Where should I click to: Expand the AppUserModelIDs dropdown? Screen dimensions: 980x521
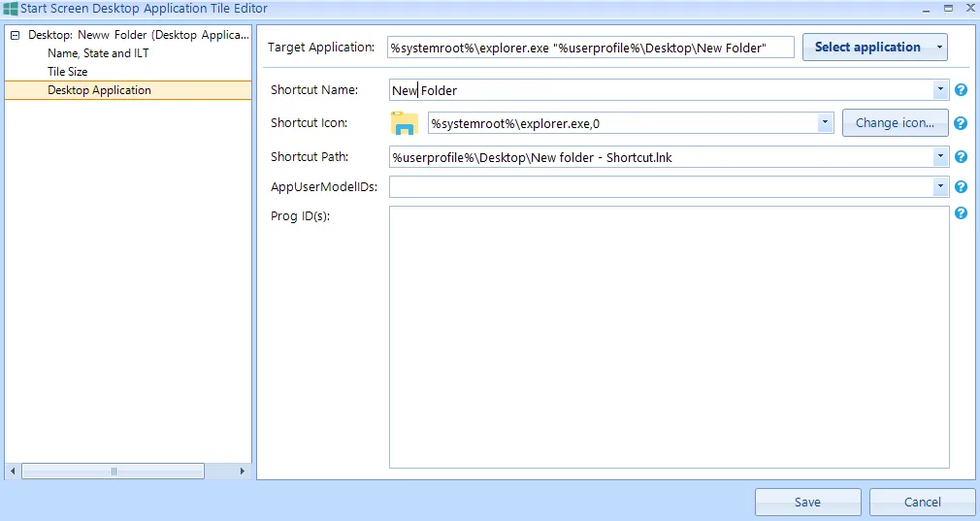tap(940, 187)
